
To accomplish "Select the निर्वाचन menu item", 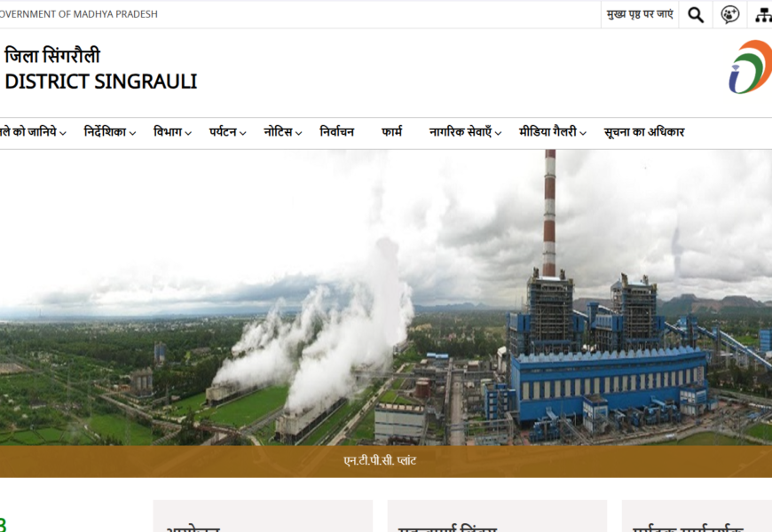I will tap(337, 132).
